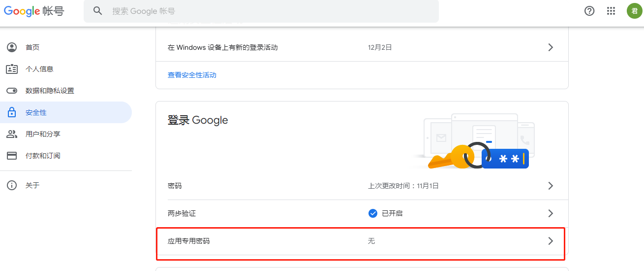The width and height of the screenshot is (644, 271).
Task: Open the 两步验证 row chevron
Action: pyautogui.click(x=551, y=213)
